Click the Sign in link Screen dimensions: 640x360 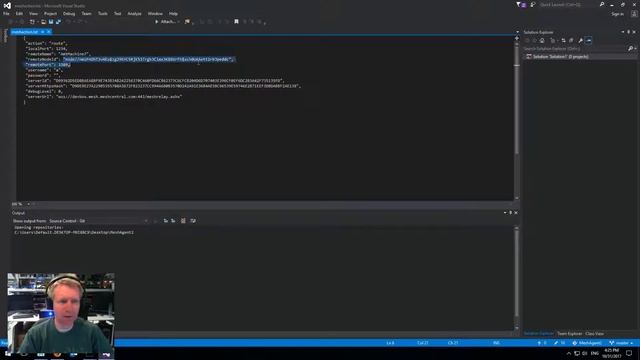coord(618,13)
